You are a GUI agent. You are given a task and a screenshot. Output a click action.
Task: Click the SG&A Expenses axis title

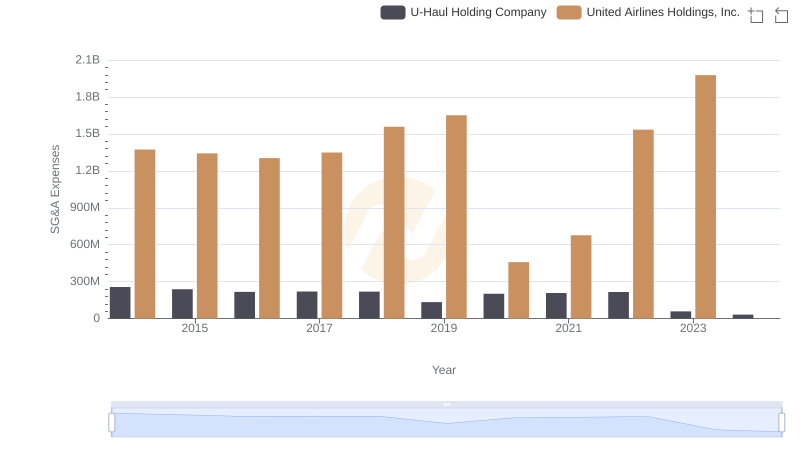(x=56, y=189)
